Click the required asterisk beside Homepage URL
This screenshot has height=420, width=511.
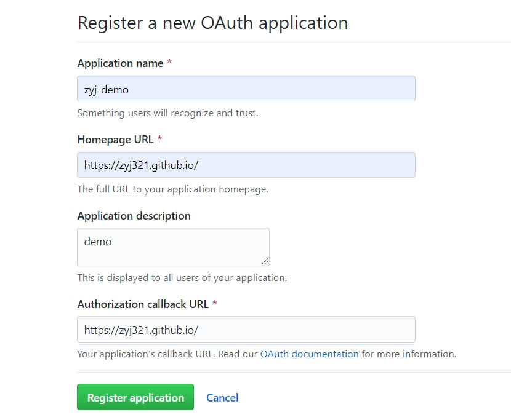tap(159, 140)
